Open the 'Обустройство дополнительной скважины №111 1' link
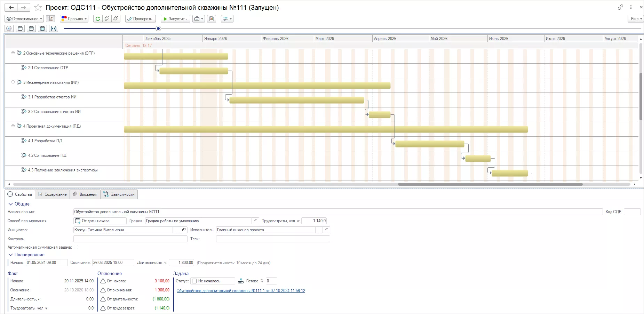 click(x=240, y=291)
